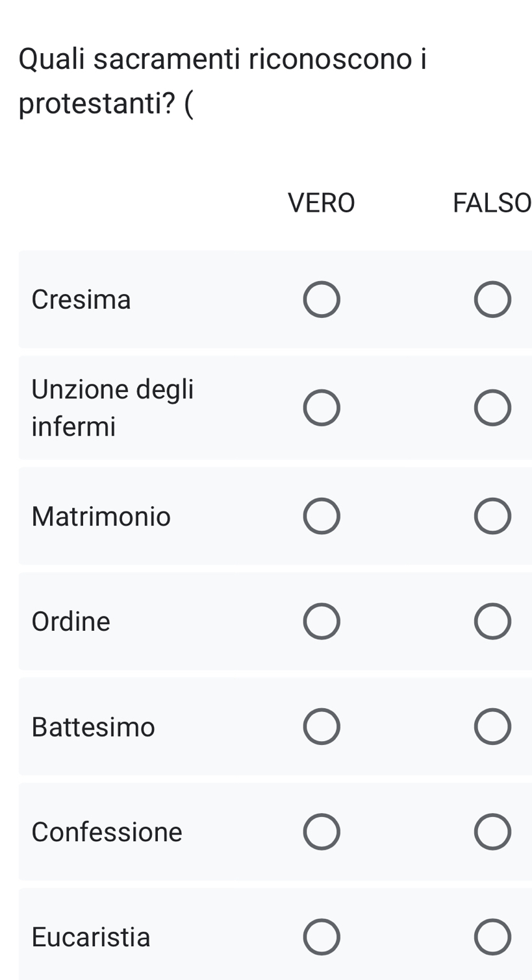Select FALSO for Unzione degli infermi
The width and height of the screenshot is (532, 980).
click(492, 408)
